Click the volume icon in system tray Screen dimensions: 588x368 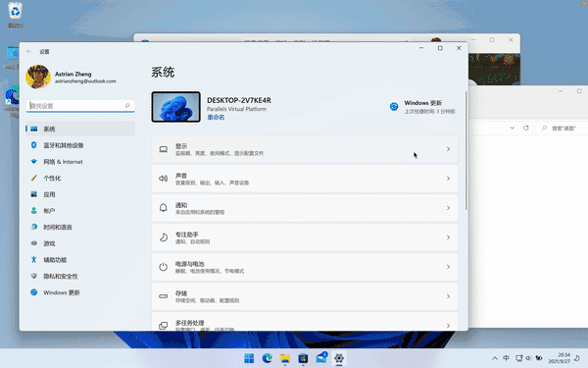click(528, 358)
